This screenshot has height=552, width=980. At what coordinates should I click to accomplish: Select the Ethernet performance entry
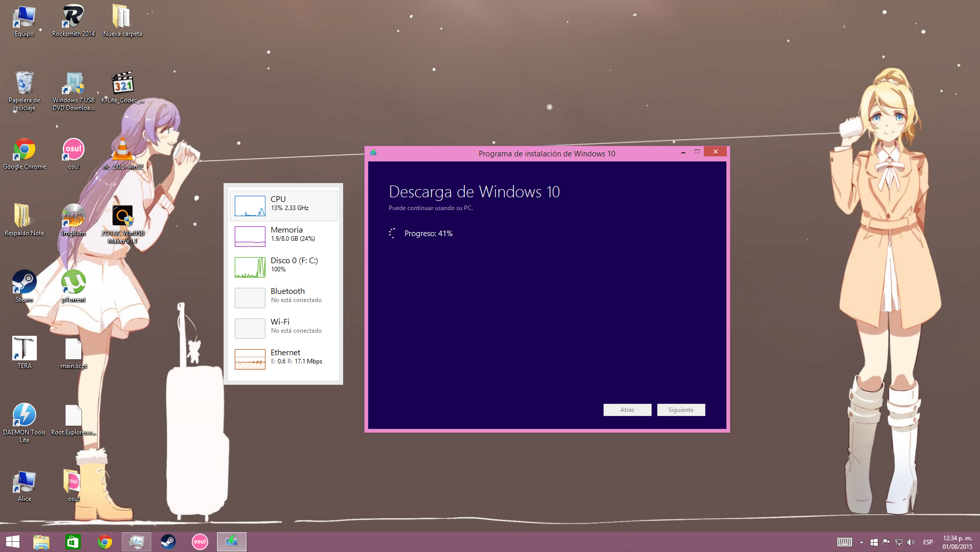283,359
